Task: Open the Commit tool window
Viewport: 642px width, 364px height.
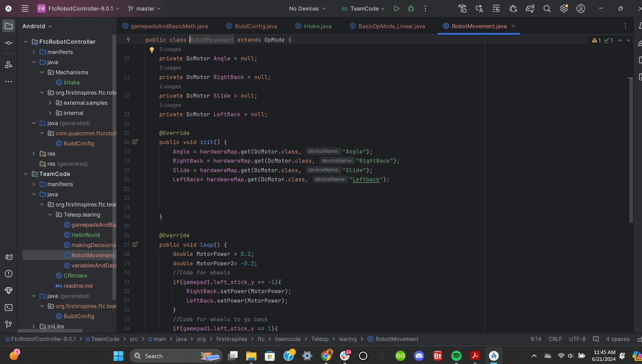Action: (x=9, y=43)
